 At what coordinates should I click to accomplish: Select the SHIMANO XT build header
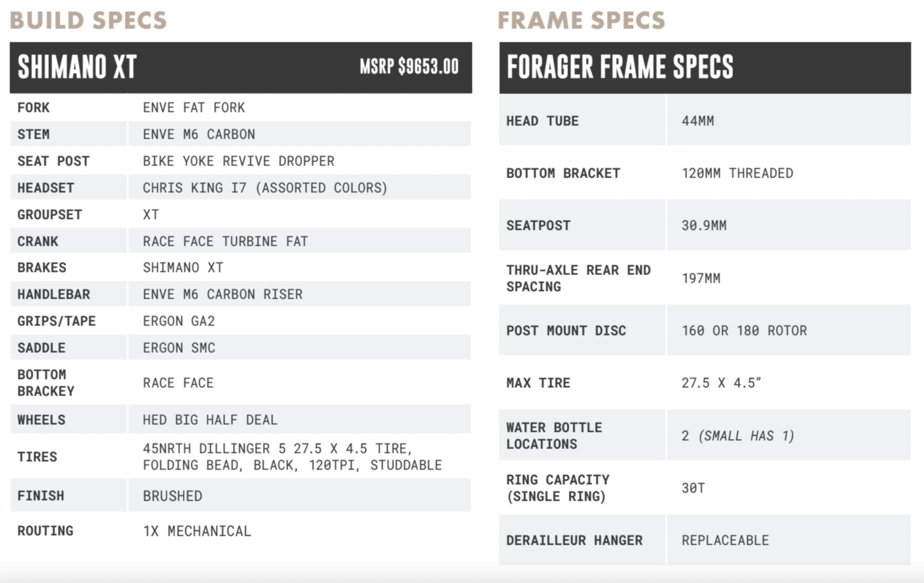click(241, 68)
